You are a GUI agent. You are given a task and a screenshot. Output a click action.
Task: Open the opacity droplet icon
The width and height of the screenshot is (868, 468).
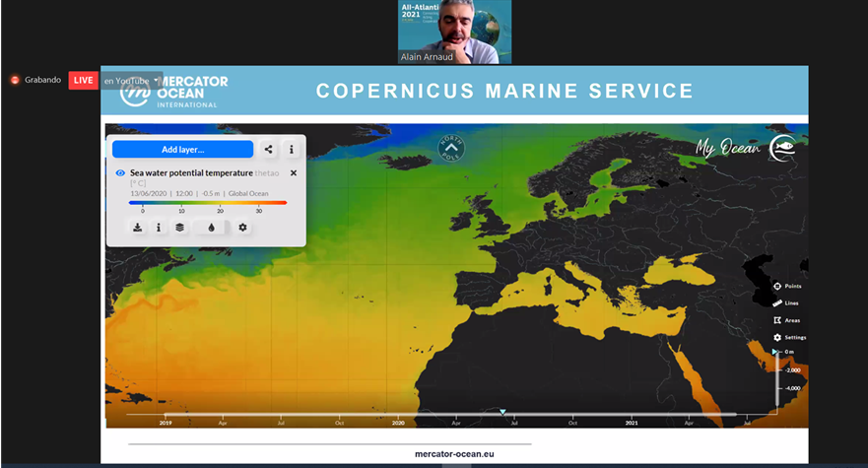(x=211, y=227)
